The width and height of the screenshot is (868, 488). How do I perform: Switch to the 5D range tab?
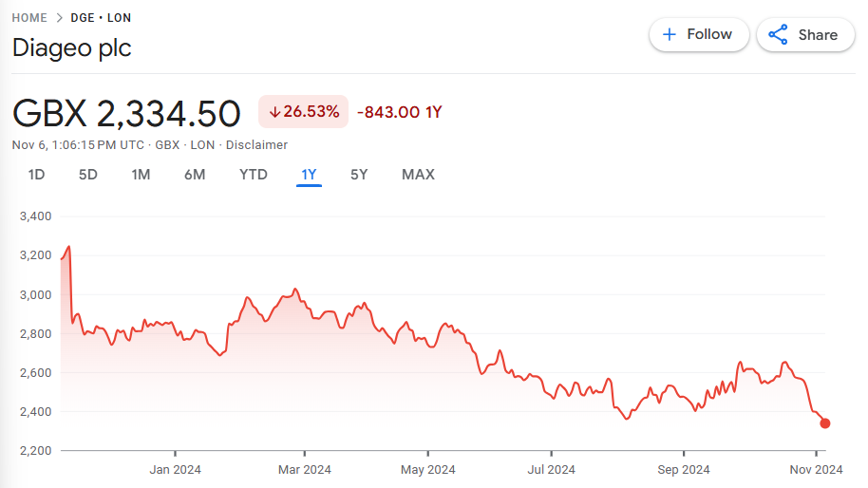point(88,175)
